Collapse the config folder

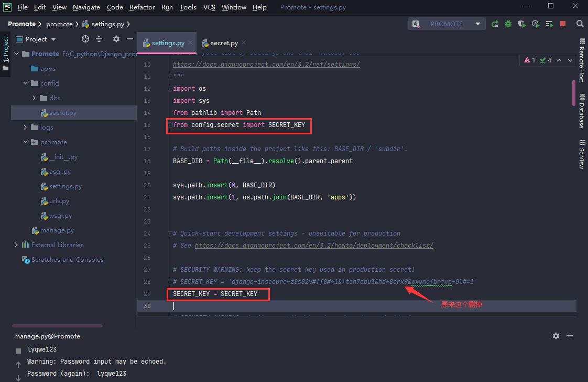click(x=26, y=83)
